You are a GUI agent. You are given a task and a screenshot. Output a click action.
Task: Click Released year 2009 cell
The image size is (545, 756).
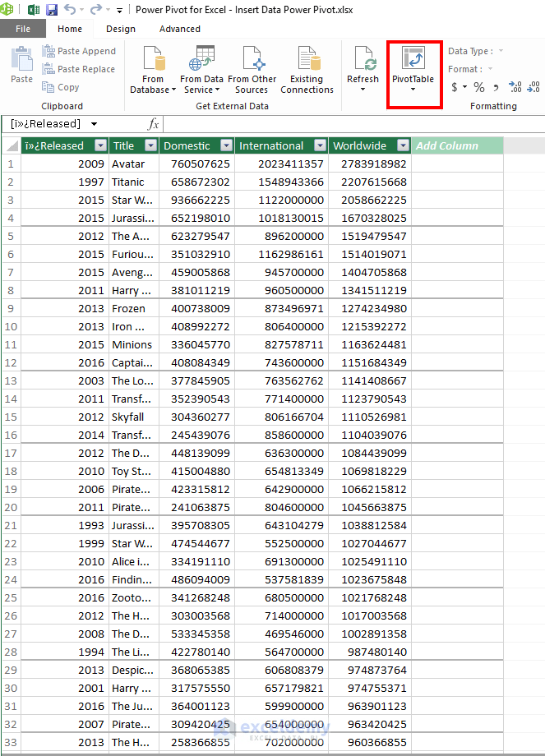65,164
